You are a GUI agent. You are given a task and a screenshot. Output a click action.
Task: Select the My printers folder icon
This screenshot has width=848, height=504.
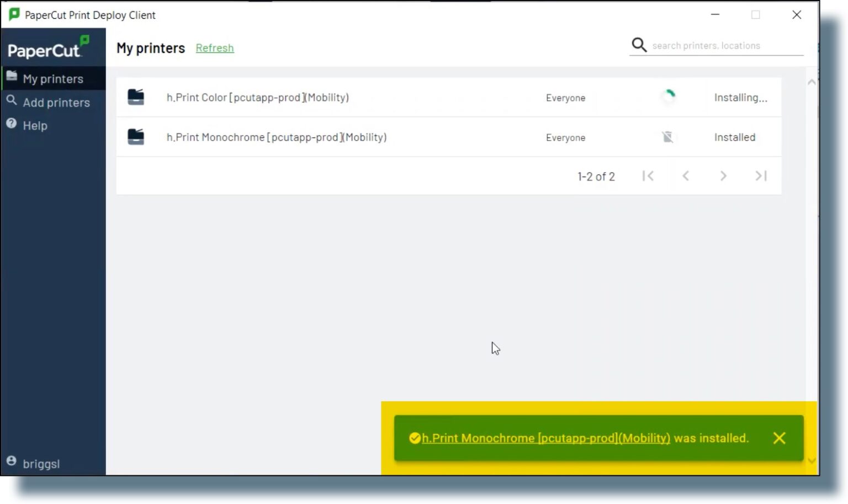[x=11, y=76]
